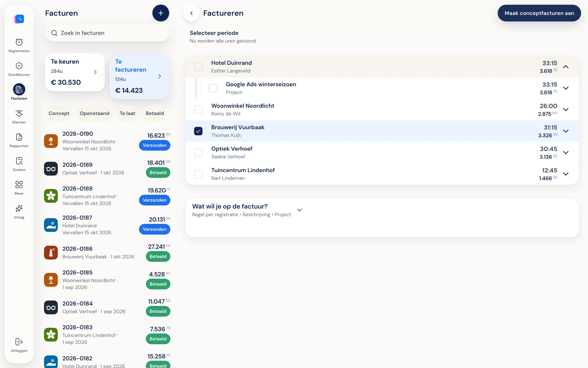Click Selecteer periode
Image resolution: width=588 pixels, height=368 pixels.
coord(214,33)
